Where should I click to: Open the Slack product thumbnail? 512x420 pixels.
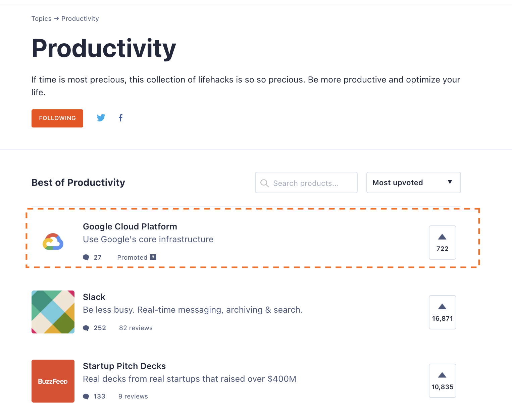pyautogui.click(x=53, y=312)
